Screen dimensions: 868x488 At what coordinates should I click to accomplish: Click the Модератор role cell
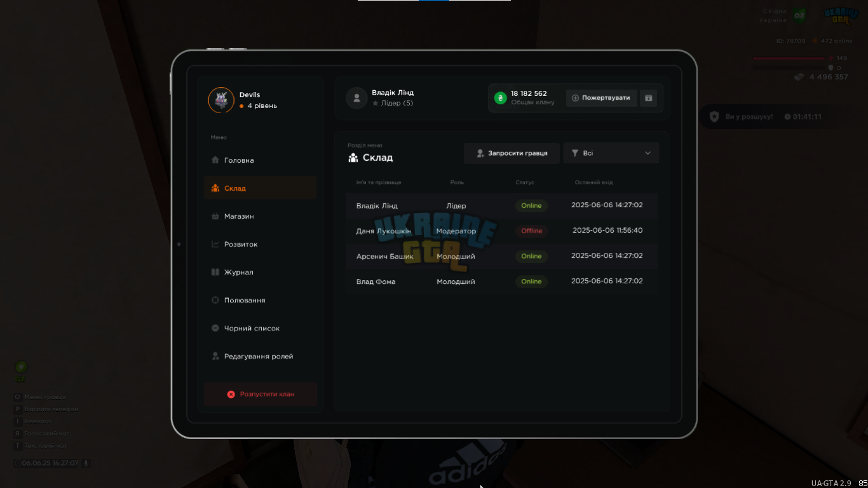point(456,231)
